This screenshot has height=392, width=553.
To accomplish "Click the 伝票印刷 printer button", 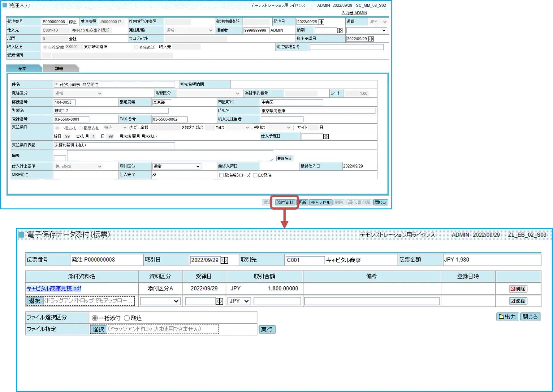I will click(x=359, y=202).
